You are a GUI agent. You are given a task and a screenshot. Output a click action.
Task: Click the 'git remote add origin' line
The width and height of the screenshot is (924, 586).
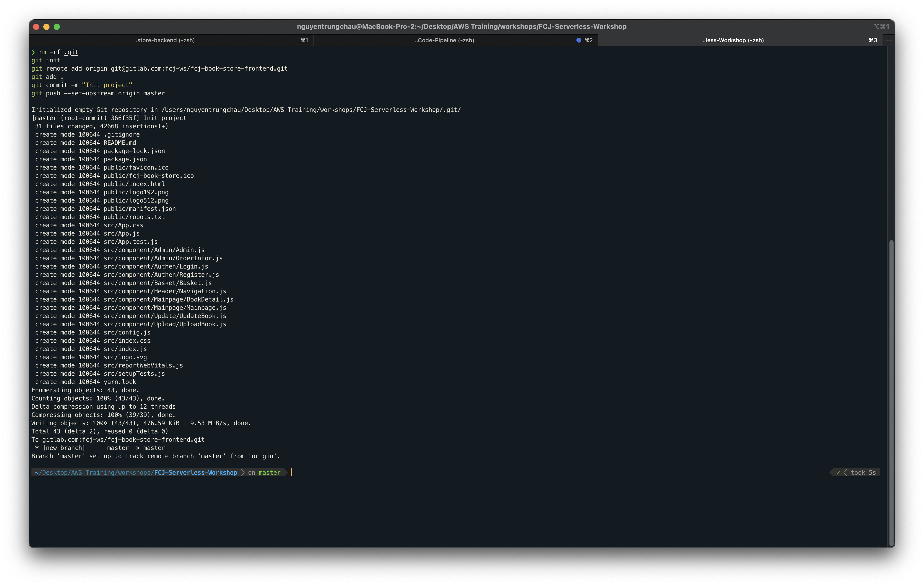click(159, 69)
